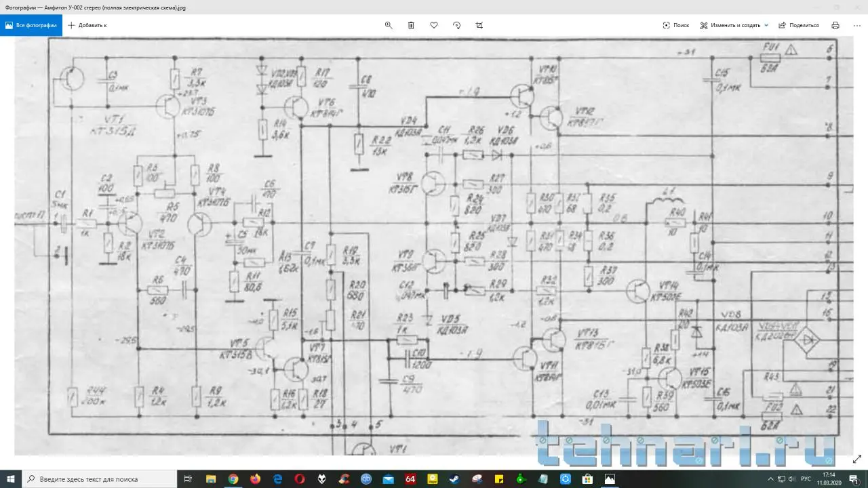Print the photo with the printer icon
This screenshot has height=488, width=868.
(x=835, y=25)
